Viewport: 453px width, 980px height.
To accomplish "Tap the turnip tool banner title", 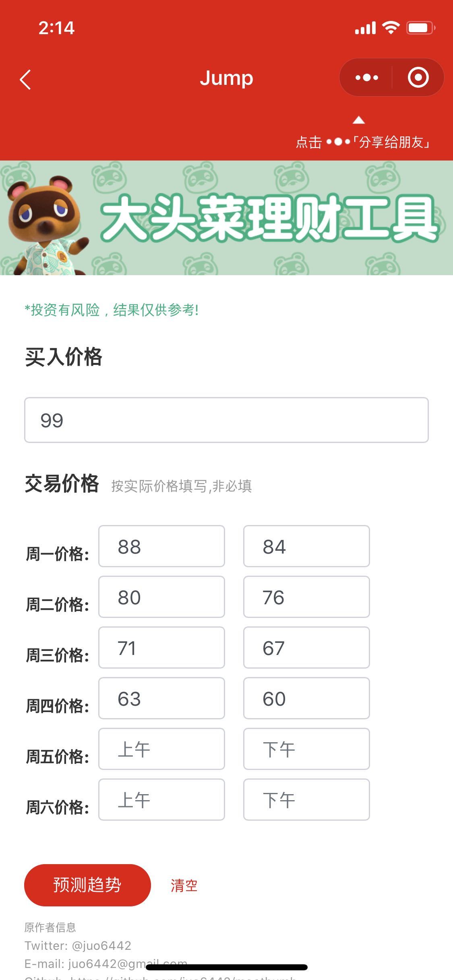I will pyautogui.click(x=269, y=218).
